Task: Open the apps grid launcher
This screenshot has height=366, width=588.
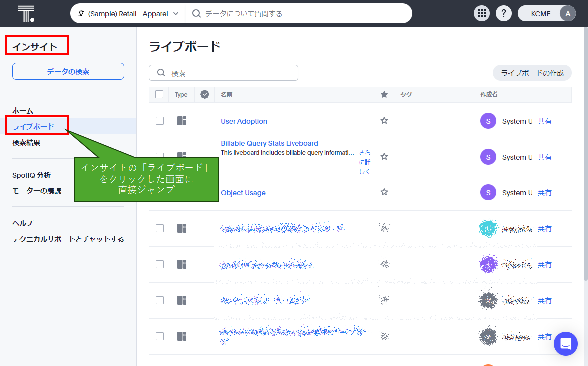Action: [482, 14]
